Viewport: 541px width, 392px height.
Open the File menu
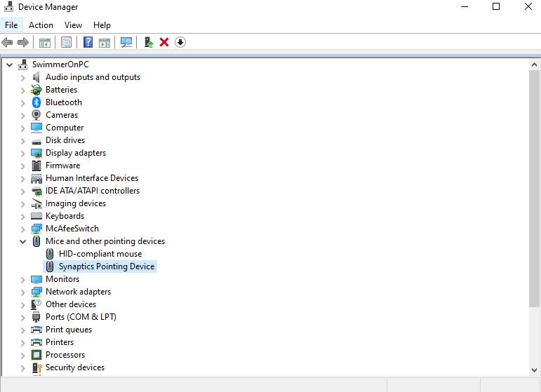point(11,25)
